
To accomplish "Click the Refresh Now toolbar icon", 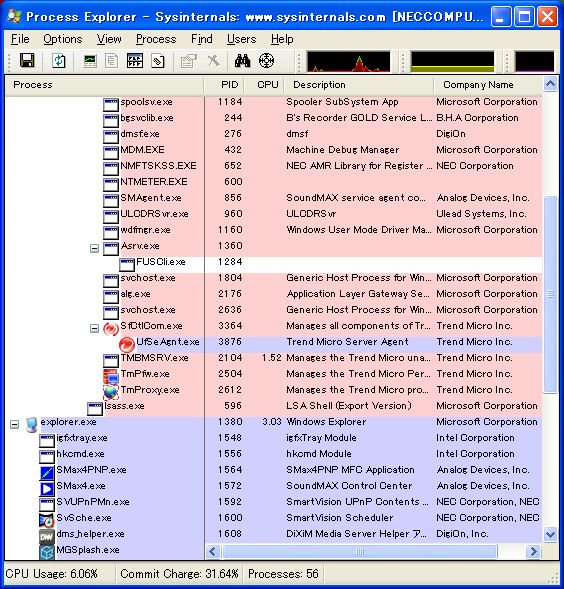I will pos(59,61).
